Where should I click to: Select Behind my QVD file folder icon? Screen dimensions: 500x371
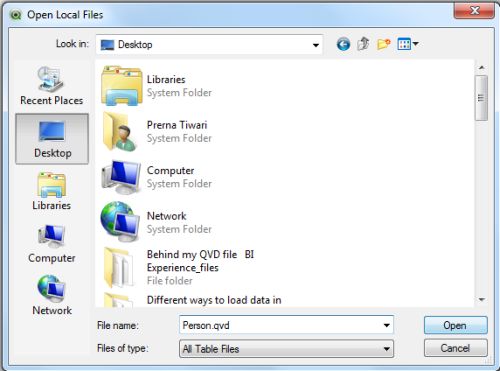point(119,267)
